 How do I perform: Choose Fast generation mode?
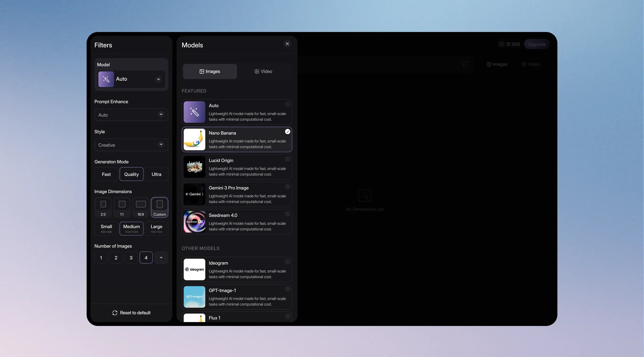click(x=106, y=174)
